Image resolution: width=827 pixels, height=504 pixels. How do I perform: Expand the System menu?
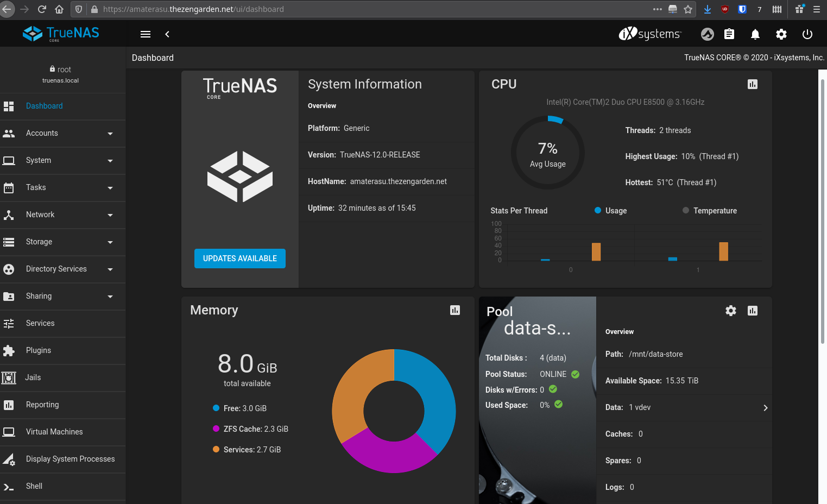pyautogui.click(x=63, y=160)
